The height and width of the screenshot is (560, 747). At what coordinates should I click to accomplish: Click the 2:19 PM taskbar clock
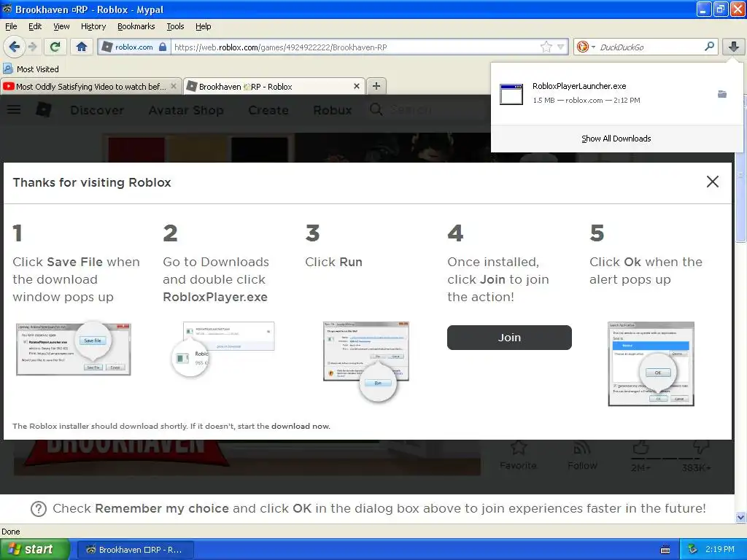(720, 549)
